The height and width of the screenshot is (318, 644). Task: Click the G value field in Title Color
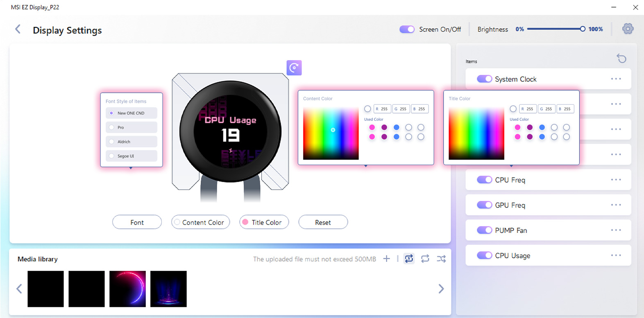(x=546, y=109)
